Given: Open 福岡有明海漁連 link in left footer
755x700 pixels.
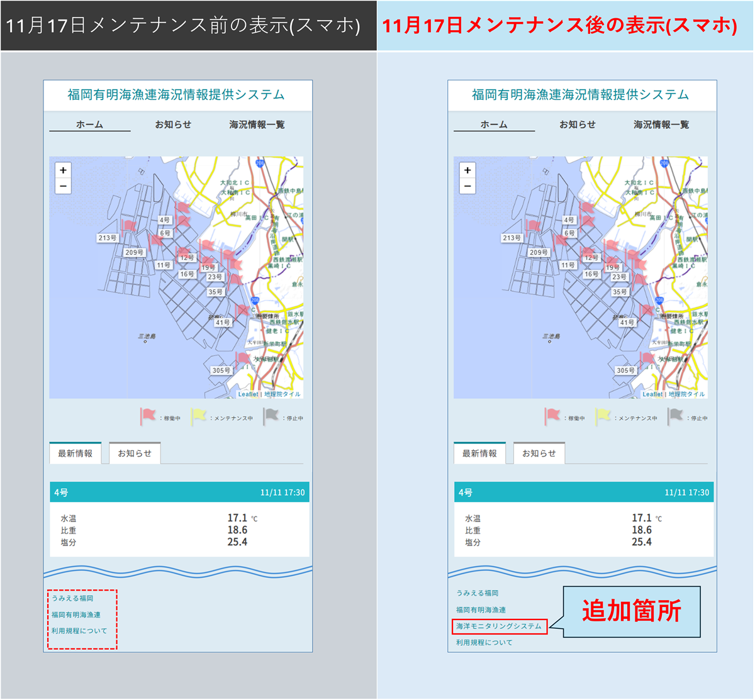Looking at the screenshot, I should coord(76,614).
